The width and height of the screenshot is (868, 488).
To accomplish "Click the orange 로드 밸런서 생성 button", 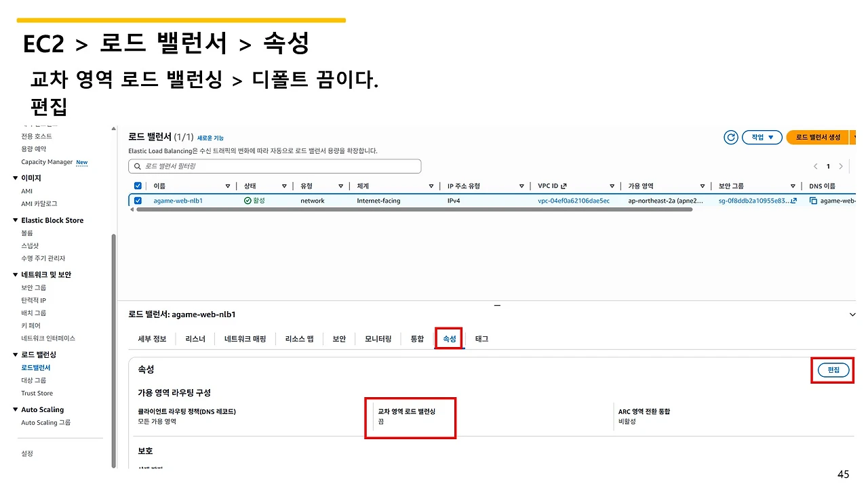I will point(817,137).
